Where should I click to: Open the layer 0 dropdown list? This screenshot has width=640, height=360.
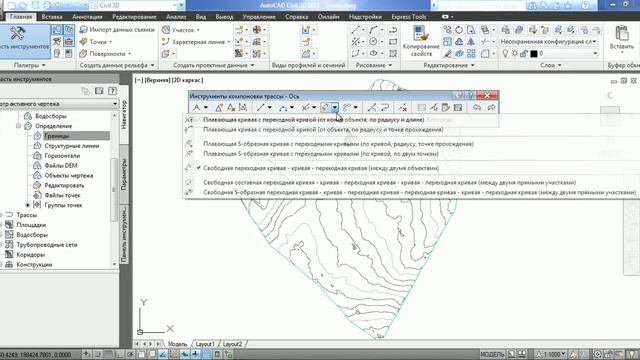coord(595,53)
